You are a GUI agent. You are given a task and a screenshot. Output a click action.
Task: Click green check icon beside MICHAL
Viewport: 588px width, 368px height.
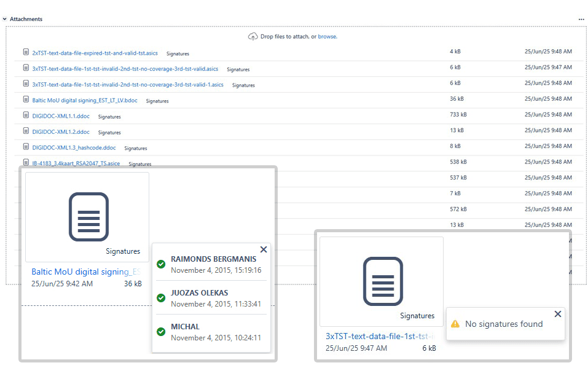click(160, 331)
